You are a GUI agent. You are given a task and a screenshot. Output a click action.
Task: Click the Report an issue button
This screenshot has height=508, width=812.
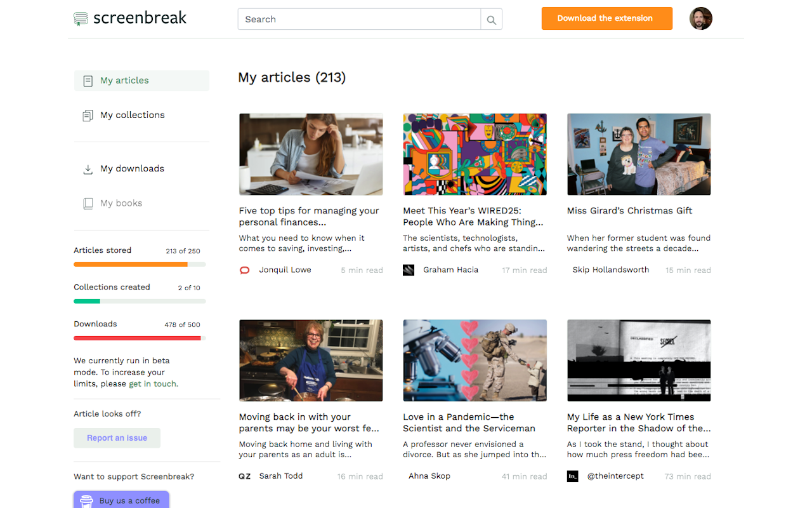[x=117, y=438]
